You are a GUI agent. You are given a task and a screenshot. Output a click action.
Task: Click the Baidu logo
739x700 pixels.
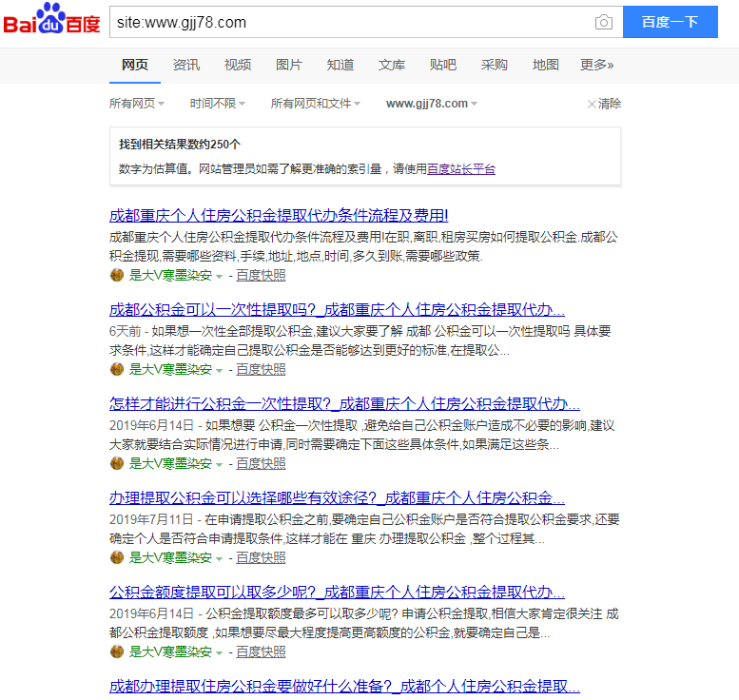pos(51,21)
